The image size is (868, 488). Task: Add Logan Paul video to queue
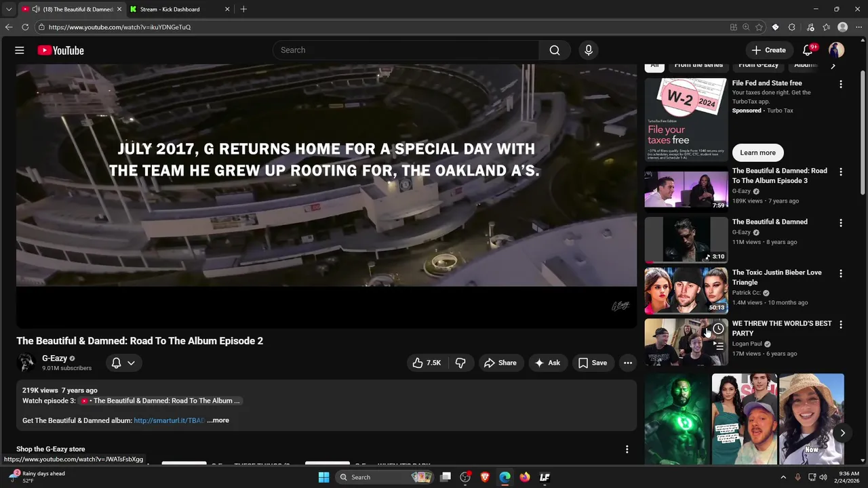point(718,346)
